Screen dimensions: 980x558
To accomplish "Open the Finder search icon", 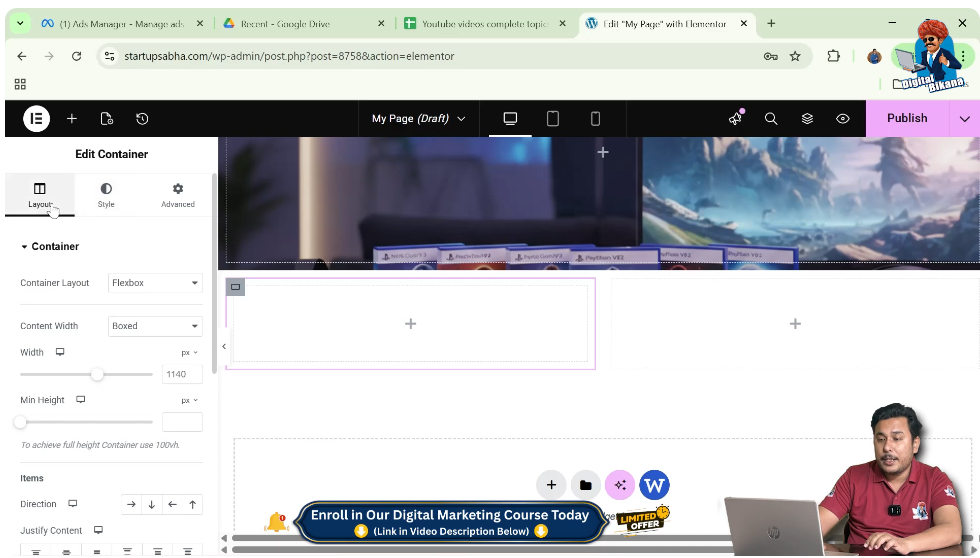I will [x=771, y=119].
